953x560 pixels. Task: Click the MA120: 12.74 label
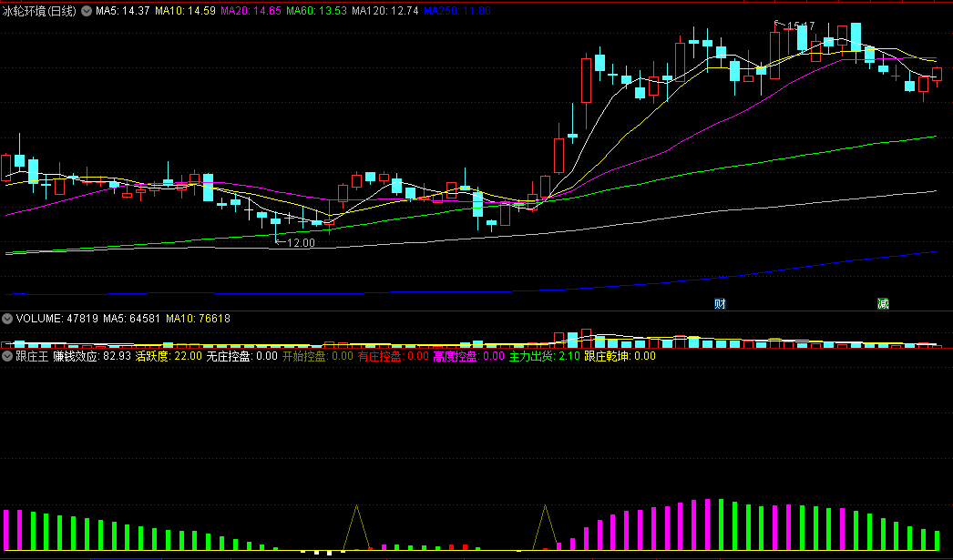pos(384,11)
